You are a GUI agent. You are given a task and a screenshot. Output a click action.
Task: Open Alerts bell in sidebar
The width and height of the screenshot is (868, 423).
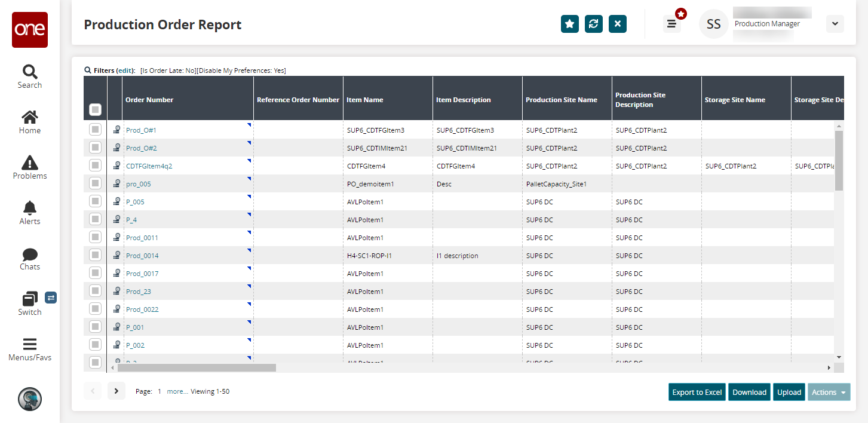[29, 213]
